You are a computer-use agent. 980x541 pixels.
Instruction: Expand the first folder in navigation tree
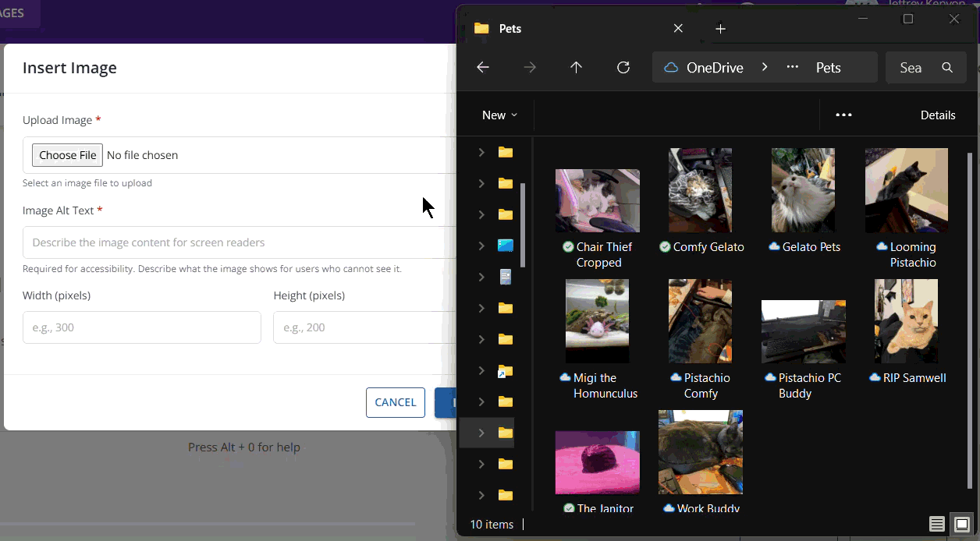tap(481, 152)
